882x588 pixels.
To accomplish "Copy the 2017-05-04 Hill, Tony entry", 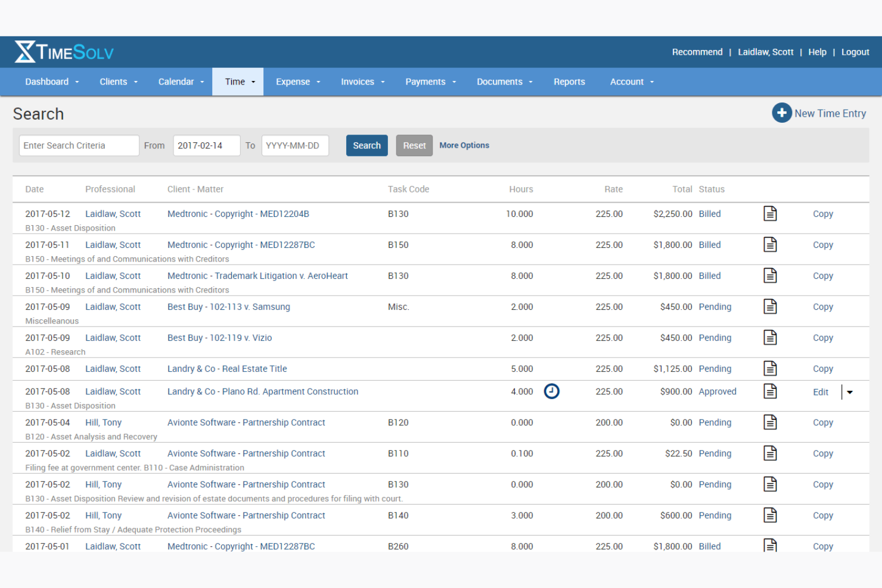I will 823,422.
